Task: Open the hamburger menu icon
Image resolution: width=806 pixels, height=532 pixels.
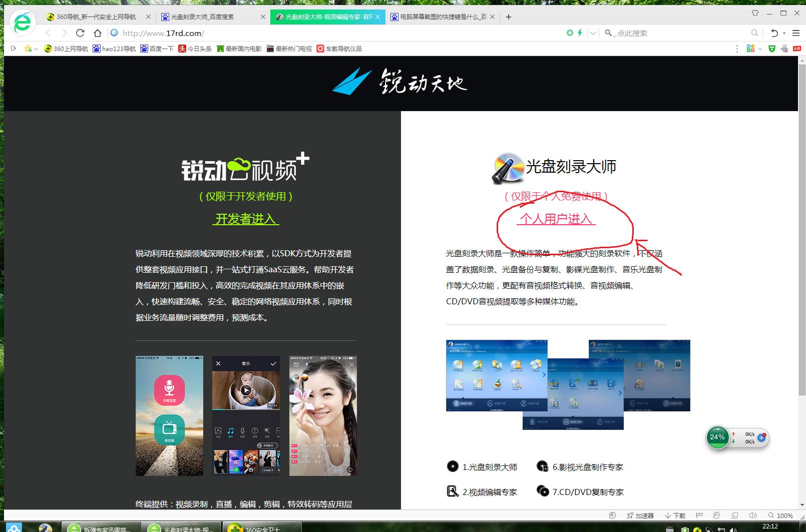Action: coord(796,33)
